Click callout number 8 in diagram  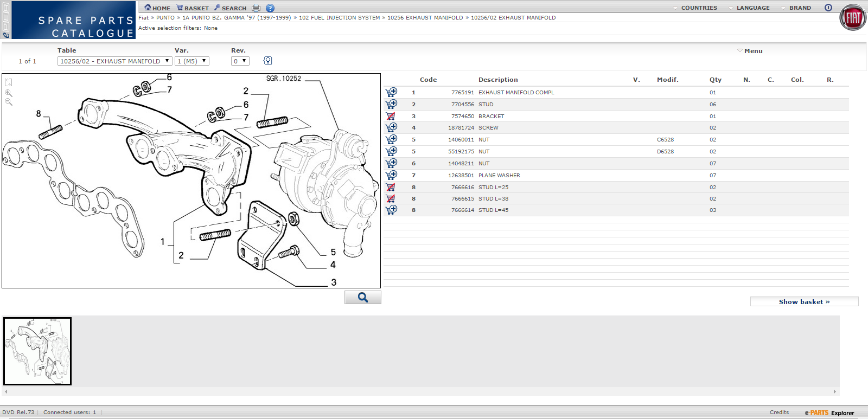pyautogui.click(x=39, y=114)
